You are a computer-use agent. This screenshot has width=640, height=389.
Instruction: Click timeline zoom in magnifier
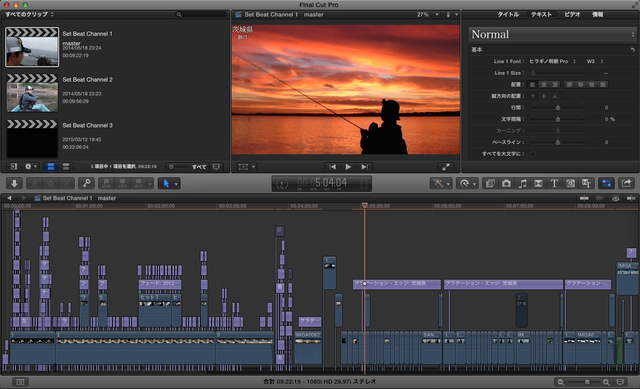[x=606, y=382]
